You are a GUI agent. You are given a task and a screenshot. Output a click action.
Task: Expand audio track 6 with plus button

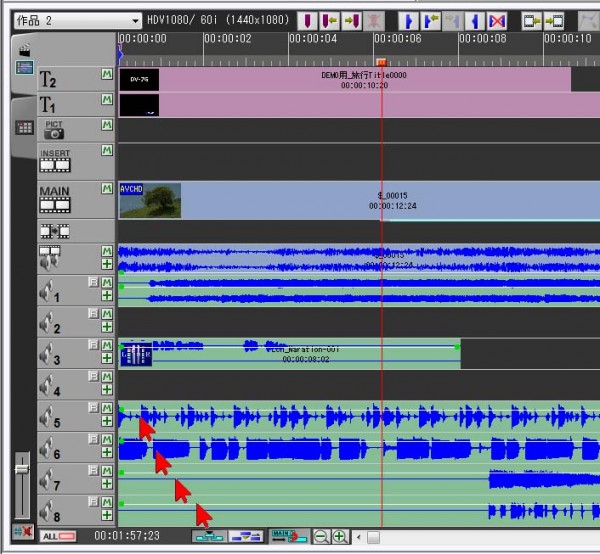[107, 452]
